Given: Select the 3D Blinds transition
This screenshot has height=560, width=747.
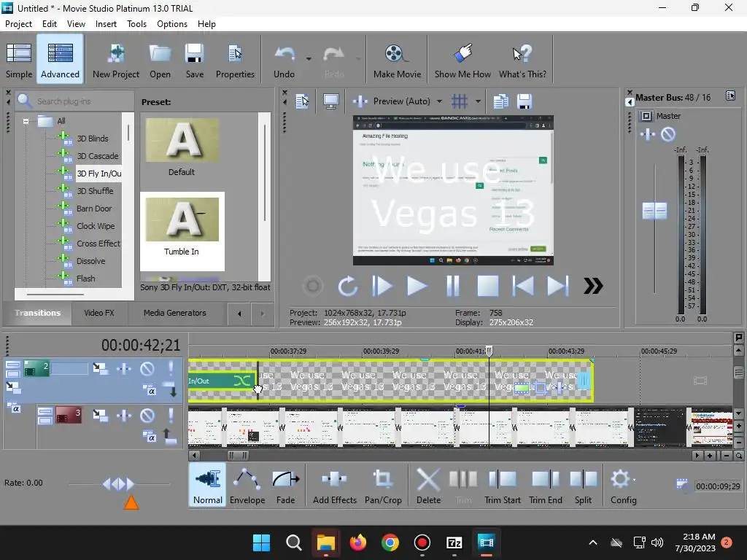Looking at the screenshot, I should point(93,139).
